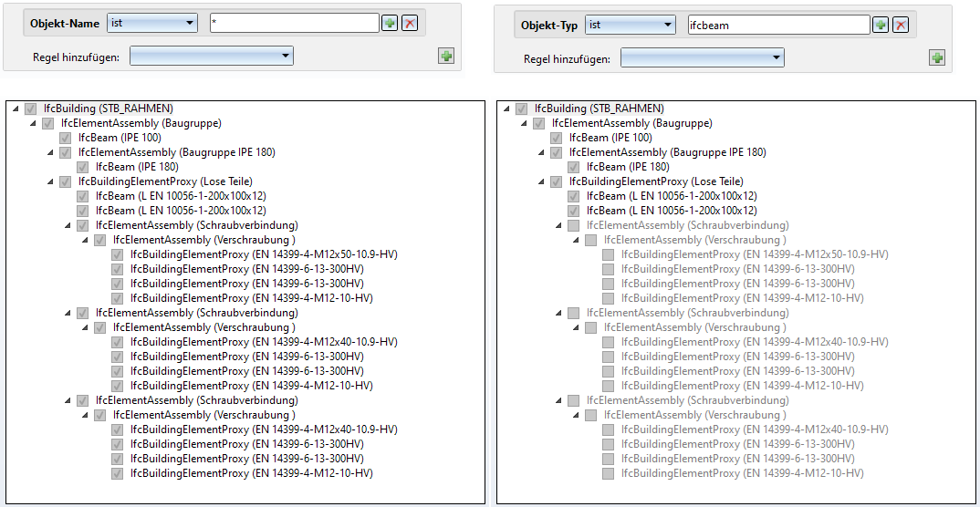Collapse Baugruppe IPE 180 node in Objekt-Name tree
The height and width of the screenshot is (507, 980).
[x=50, y=153]
